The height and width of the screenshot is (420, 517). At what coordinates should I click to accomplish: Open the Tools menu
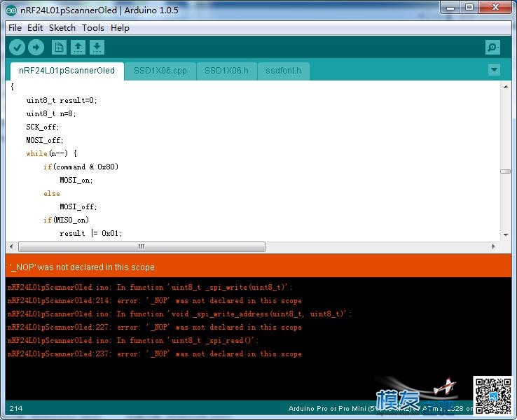(93, 28)
